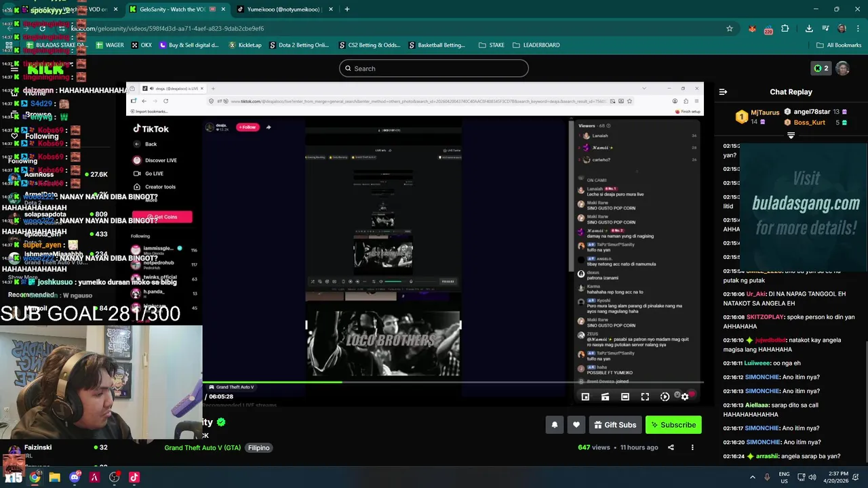Select Discover LIVE in TikTok sidebar
The width and height of the screenshot is (868, 488).
click(155, 161)
